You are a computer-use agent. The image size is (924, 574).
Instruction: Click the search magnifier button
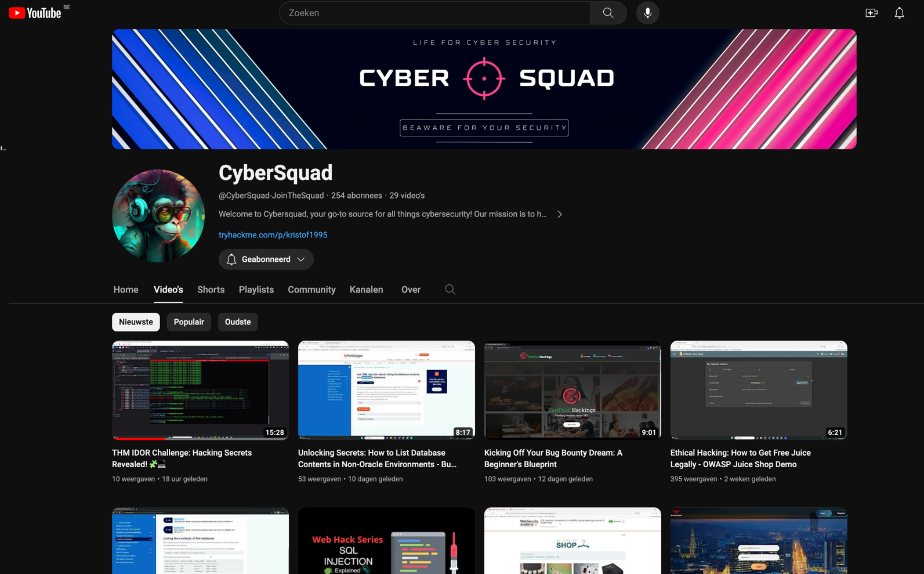click(608, 13)
